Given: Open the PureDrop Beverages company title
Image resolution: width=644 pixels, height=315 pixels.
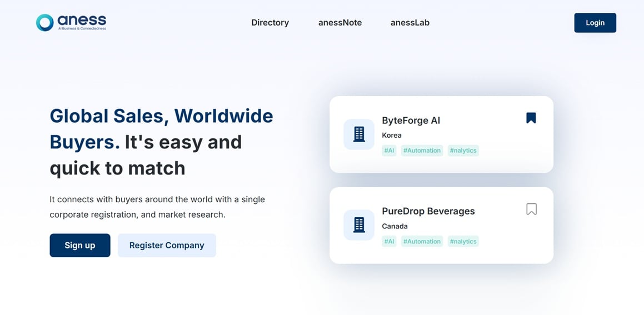Looking at the screenshot, I should point(428,211).
